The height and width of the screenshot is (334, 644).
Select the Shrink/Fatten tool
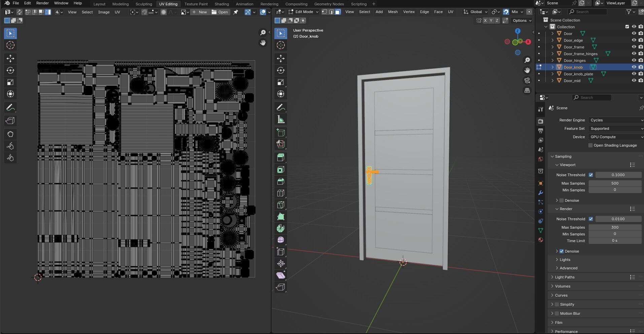281,263
